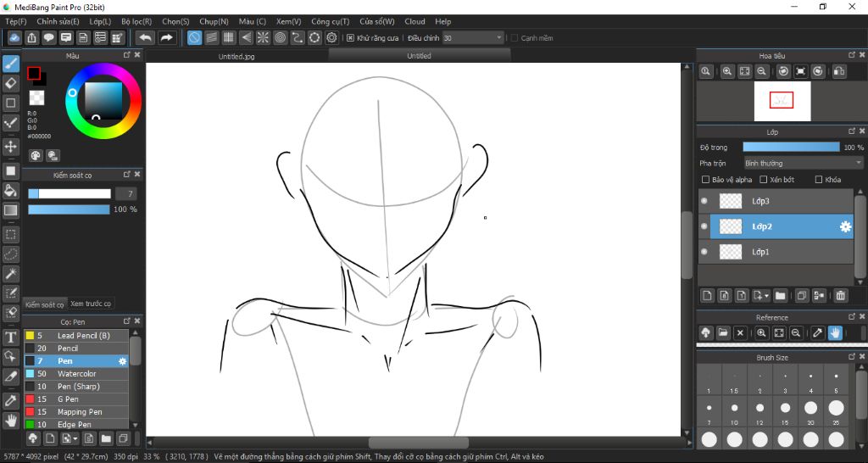The image size is (868, 463).
Task: Open the Cloud menu
Action: coord(415,21)
